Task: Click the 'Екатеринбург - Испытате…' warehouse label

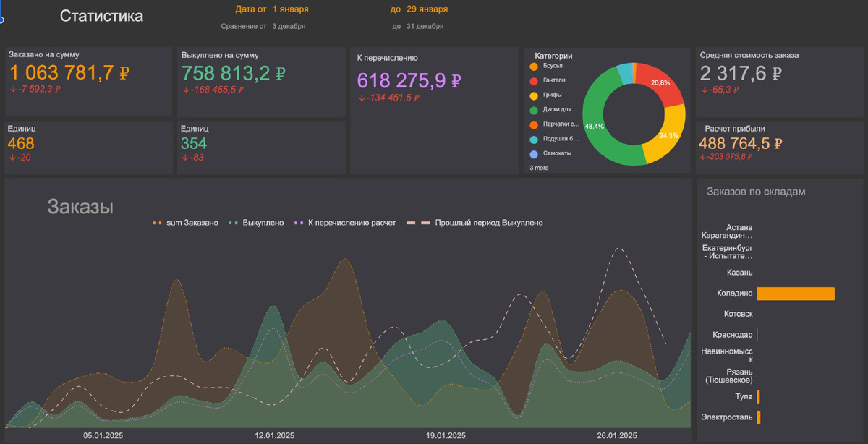Action: [727, 252]
